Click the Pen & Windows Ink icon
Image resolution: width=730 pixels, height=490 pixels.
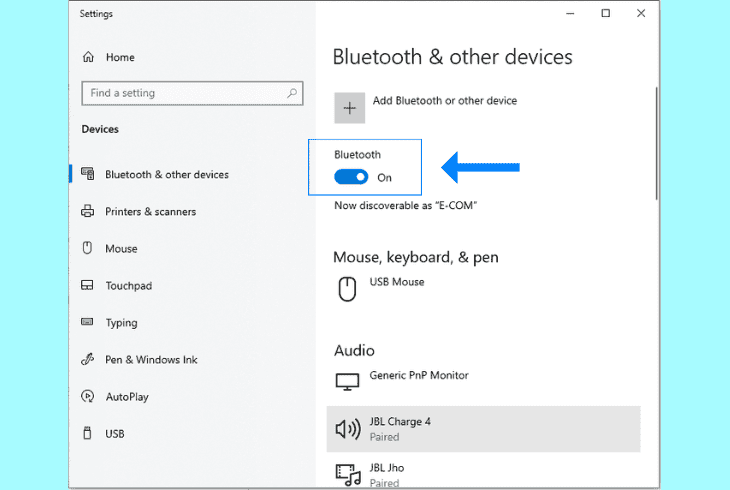88,359
